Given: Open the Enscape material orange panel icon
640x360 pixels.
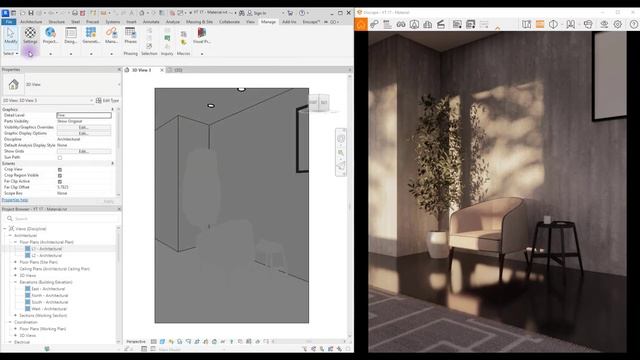Looking at the screenshot, I should click(540, 24).
